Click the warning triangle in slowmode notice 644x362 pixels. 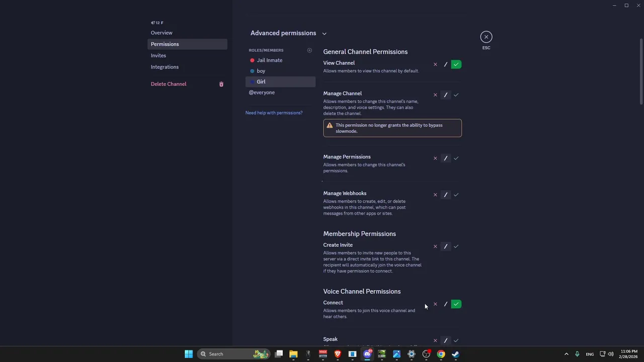pyautogui.click(x=330, y=125)
